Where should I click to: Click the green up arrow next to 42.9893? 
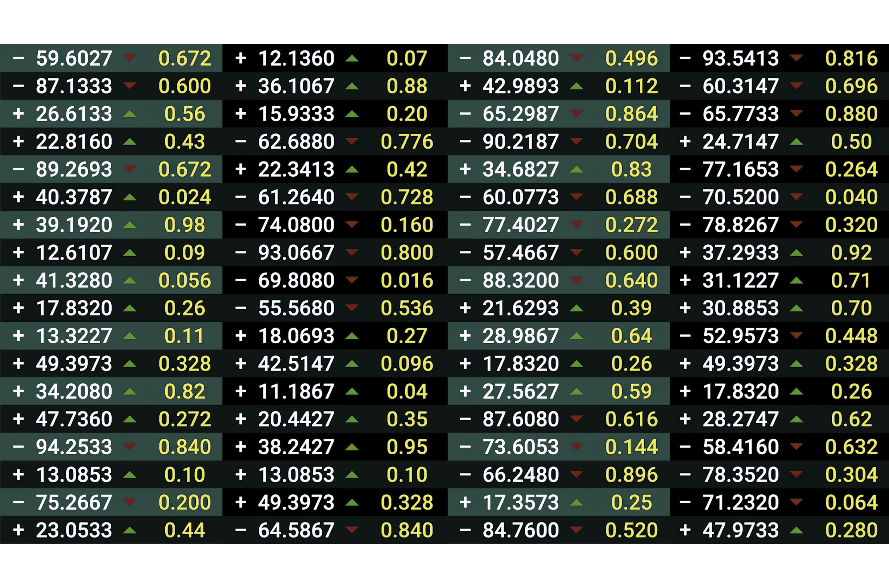coord(576,87)
